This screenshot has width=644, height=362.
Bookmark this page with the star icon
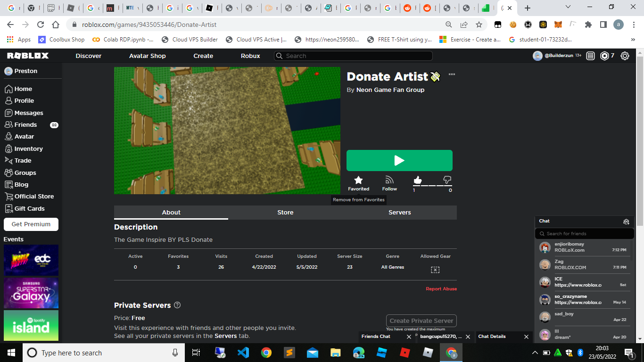479,25
